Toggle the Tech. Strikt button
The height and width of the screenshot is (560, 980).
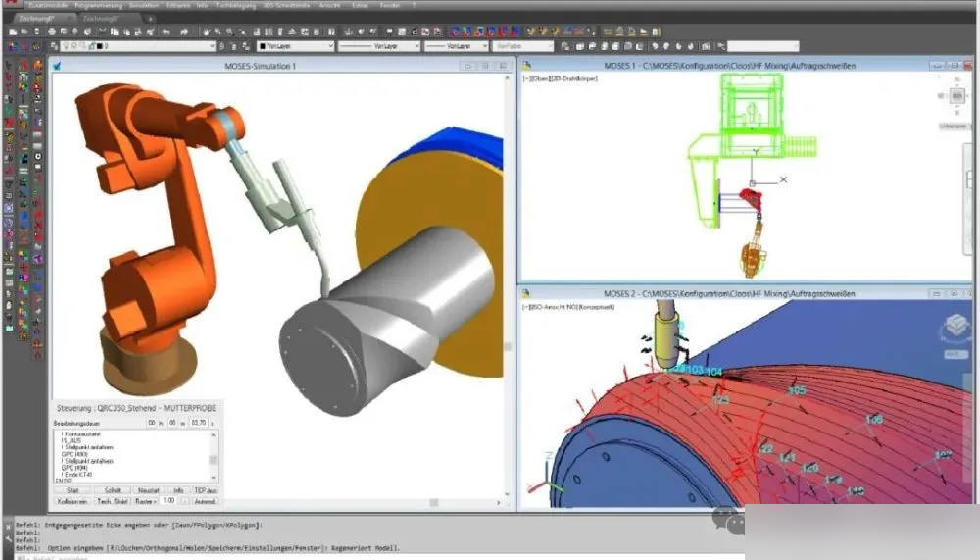(113, 501)
